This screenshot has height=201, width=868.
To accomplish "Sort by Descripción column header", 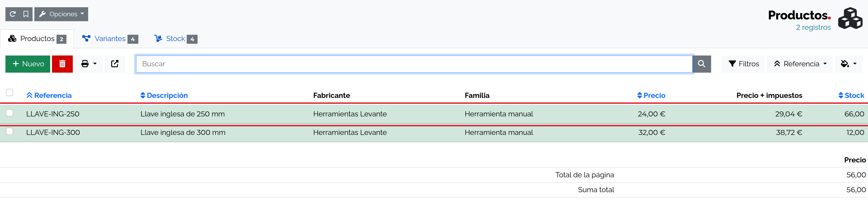I will [x=164, y=95].
